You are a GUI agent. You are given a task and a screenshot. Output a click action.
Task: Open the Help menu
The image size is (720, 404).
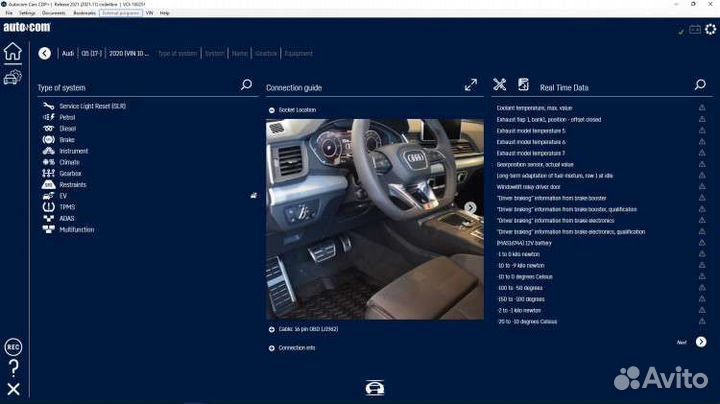click(x=165, y=13)
